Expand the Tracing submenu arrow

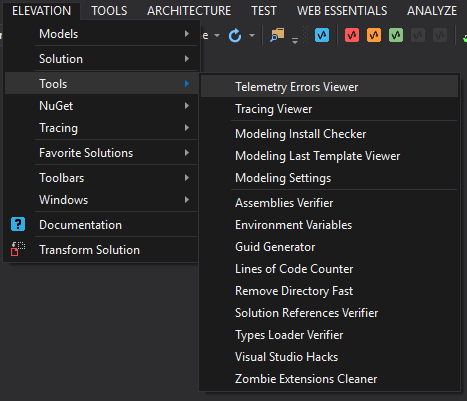click(187, 128)
